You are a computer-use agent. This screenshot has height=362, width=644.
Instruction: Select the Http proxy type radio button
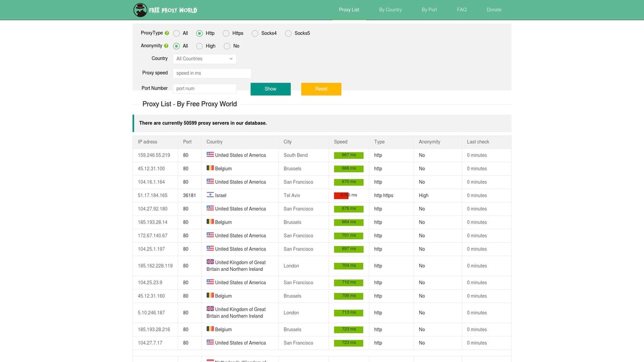[200, 33]
